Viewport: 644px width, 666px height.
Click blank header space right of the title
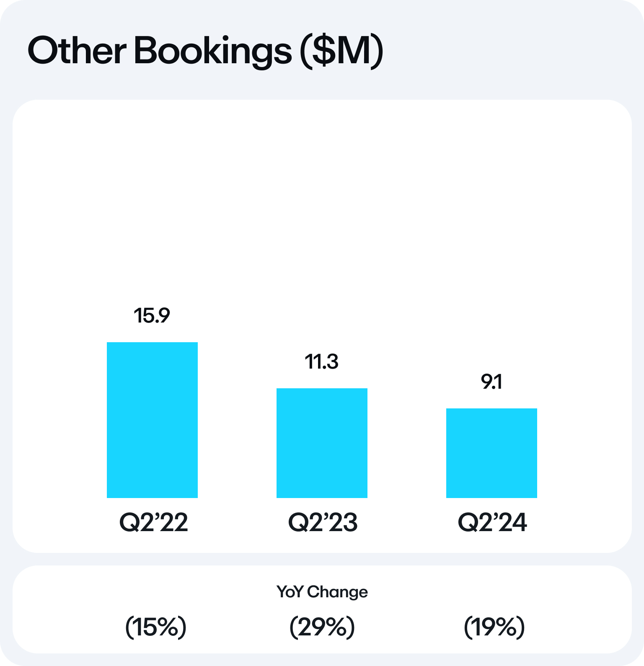503,51
